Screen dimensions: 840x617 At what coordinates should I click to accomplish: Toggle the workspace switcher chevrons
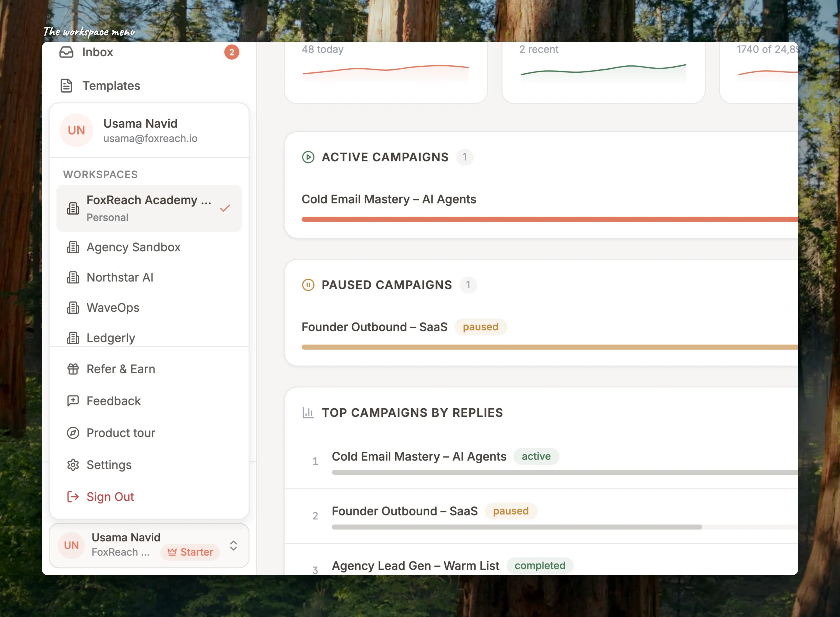234,546
